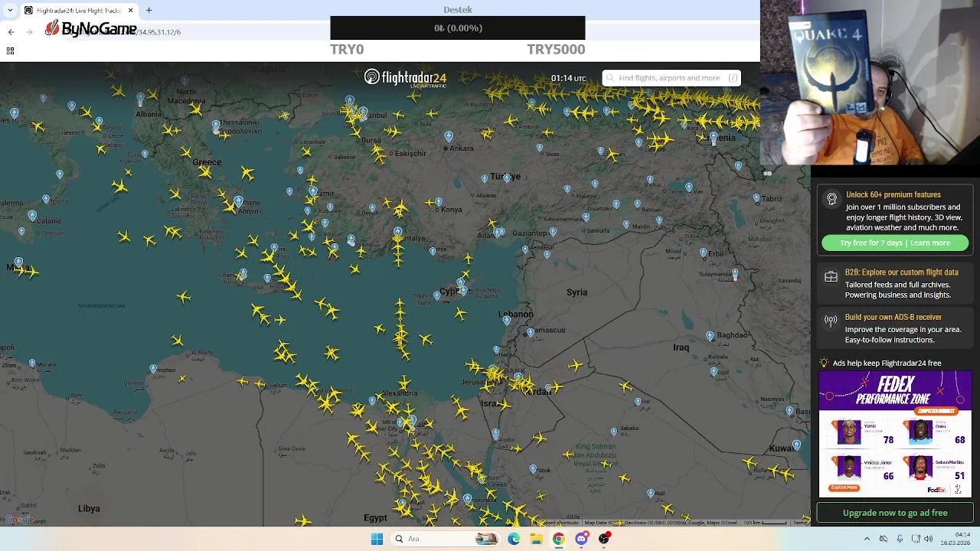Click the Destek donation progress bar

(458, 28)
